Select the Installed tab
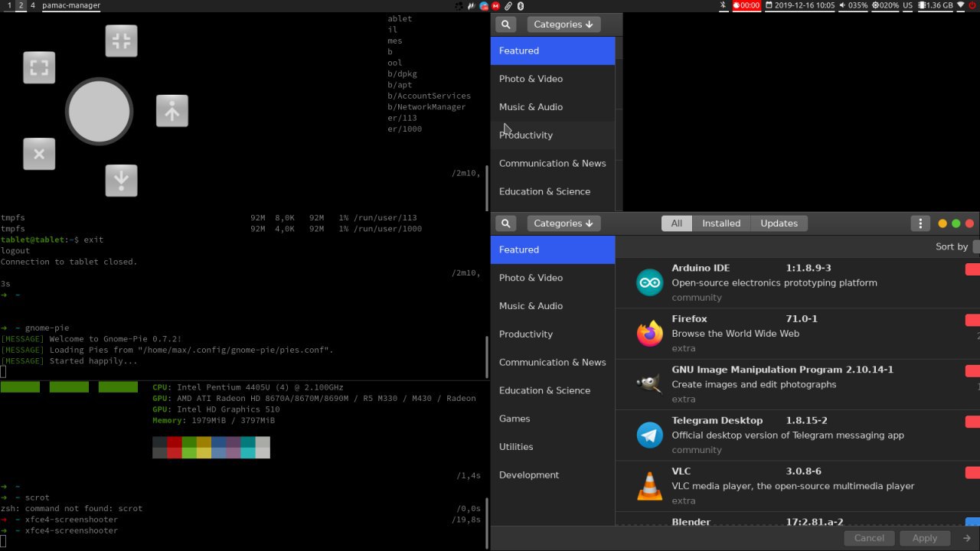 [x=721, y=223]
